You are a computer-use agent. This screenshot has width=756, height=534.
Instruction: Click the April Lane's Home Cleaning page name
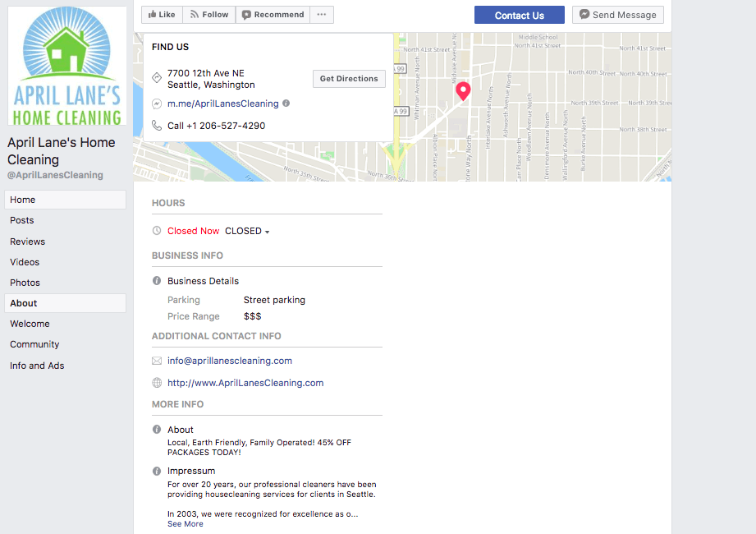click(62, 151)
